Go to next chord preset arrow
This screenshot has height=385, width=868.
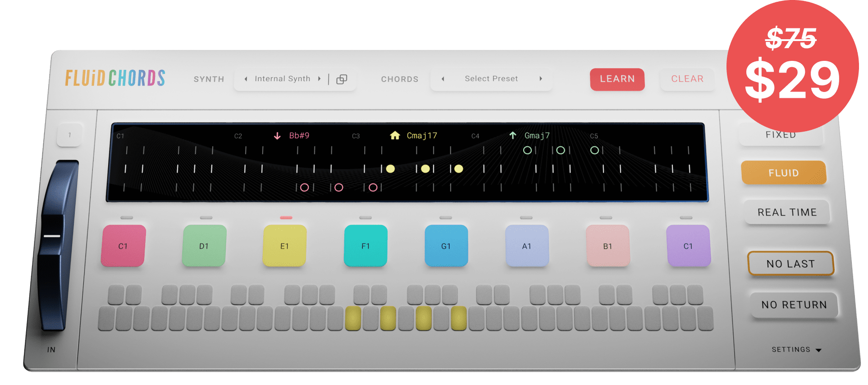[541, 79]
